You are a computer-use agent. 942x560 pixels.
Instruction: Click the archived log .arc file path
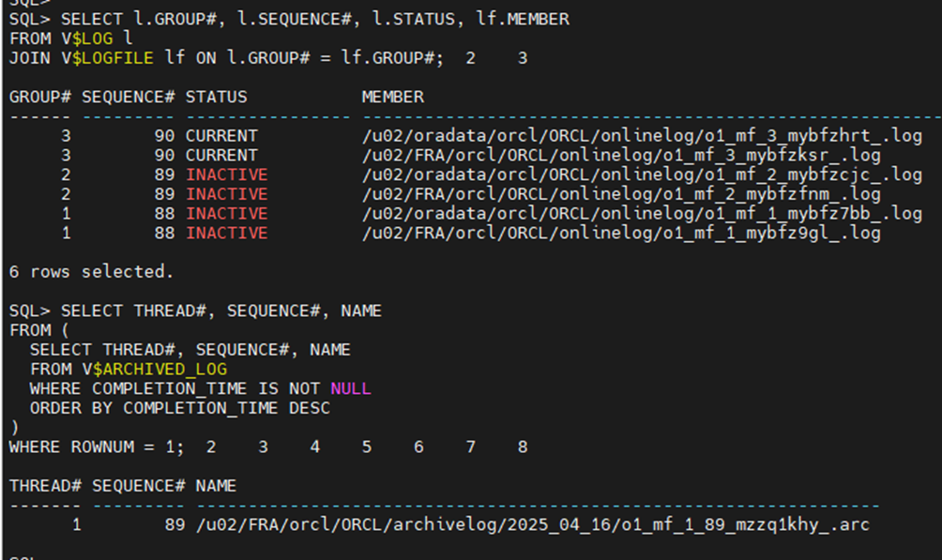[x=532, y=525]
